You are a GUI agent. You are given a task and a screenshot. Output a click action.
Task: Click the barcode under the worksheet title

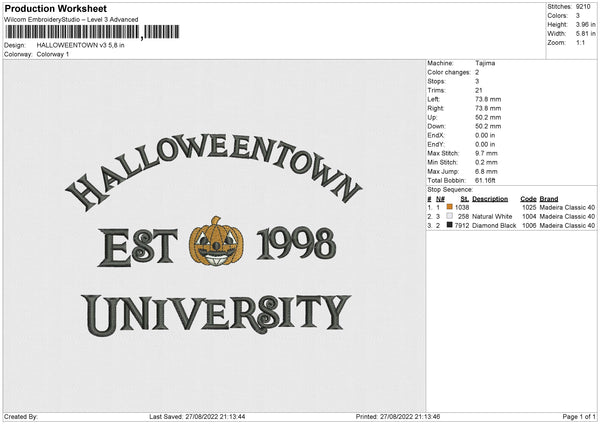(x=92, y=32)
